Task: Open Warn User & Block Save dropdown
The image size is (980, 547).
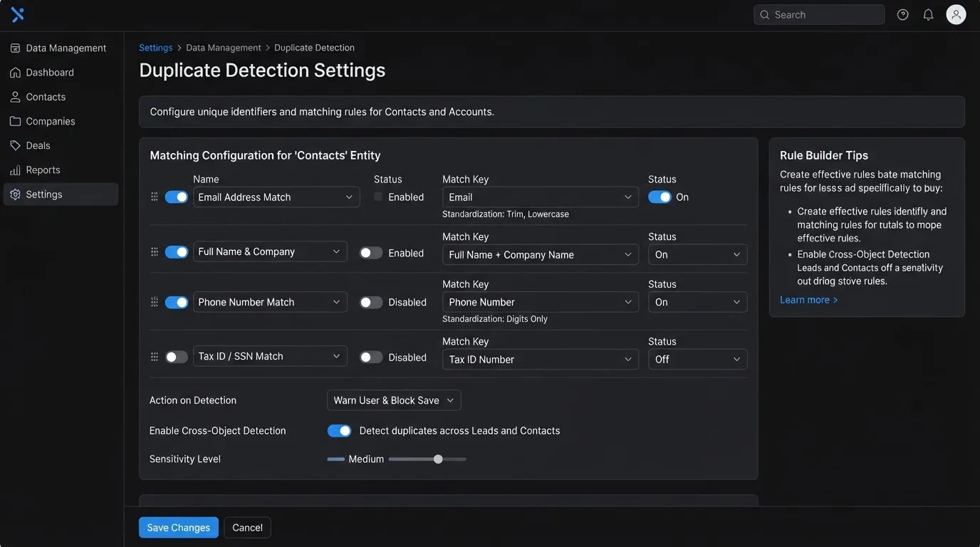Action: click(x=394, y=400)
